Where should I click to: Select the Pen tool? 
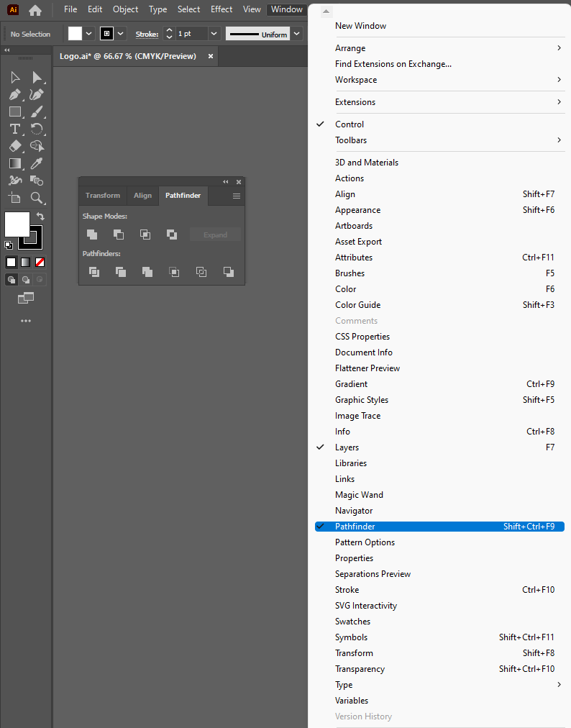pyautogui.click(x=15, y=94)
